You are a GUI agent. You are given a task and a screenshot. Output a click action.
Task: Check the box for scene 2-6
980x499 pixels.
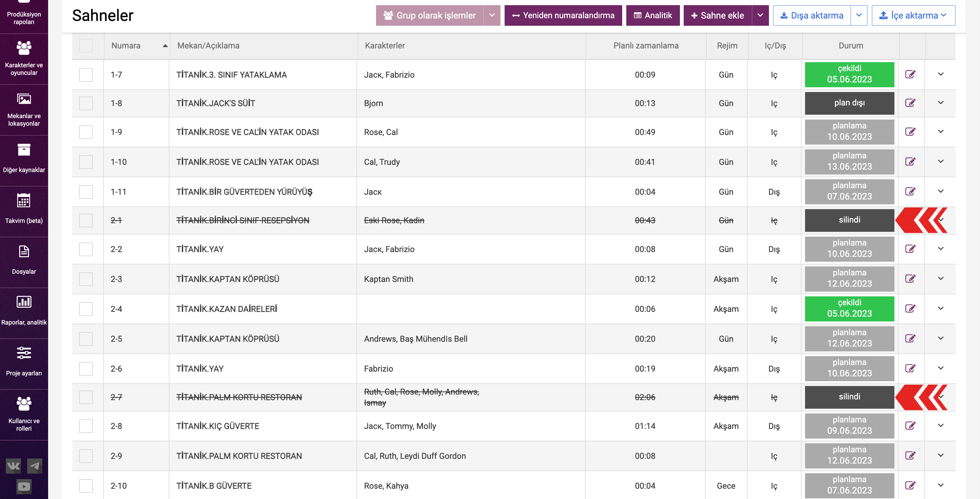pyautogui.click(x=86, y=368)
